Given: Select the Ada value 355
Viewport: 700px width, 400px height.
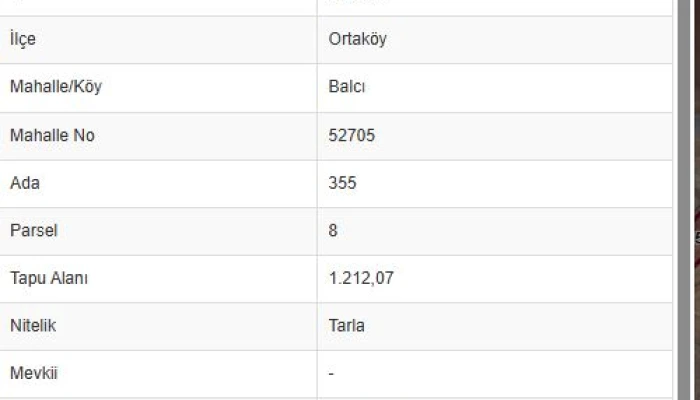Looking at the screenshot, I should pos(342,183).
